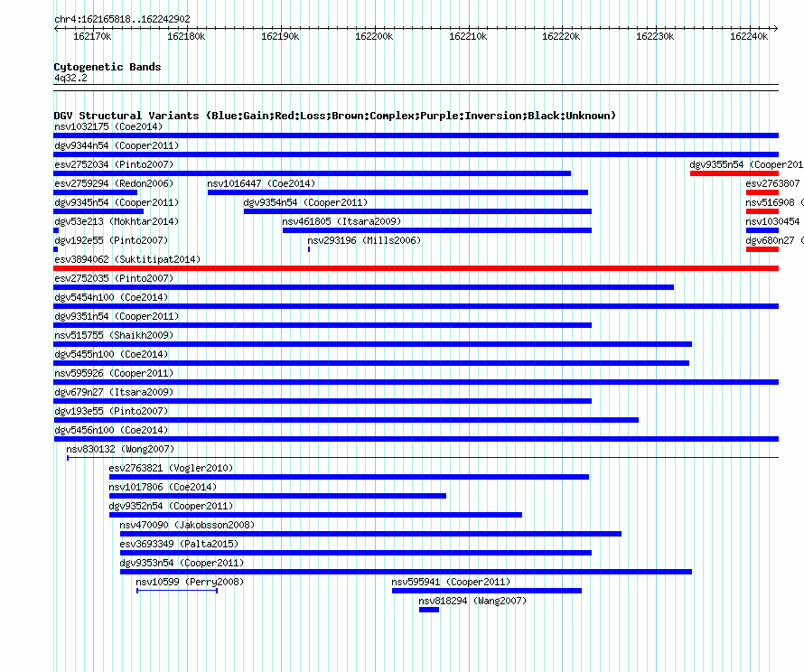804x672 pixels.
Task: Open the dgv679n27 (Itsara2009) label
Action: click(x=114, y=392)
